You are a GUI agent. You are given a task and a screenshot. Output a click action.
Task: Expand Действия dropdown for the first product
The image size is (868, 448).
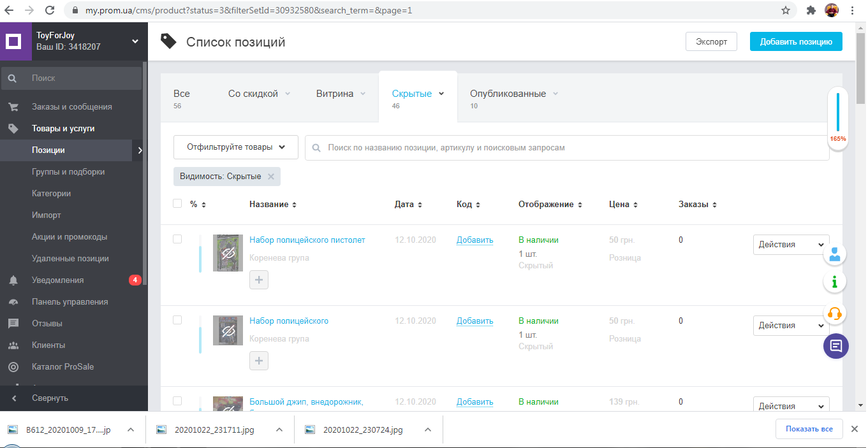(x=791, y=245)
